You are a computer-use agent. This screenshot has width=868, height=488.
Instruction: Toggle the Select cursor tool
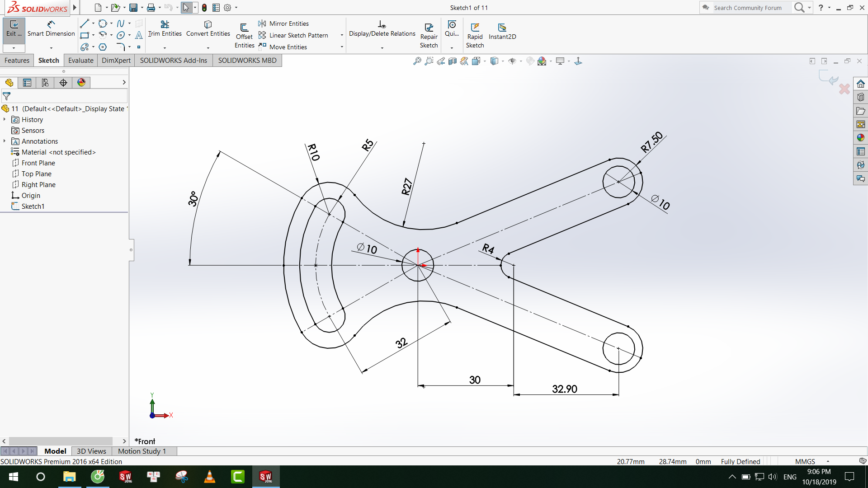[x=186, y=8]
